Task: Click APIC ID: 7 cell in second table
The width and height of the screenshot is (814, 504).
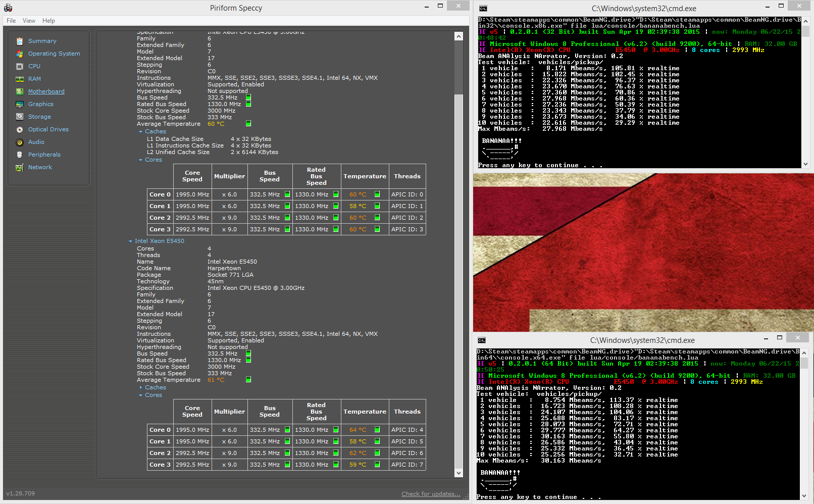Action: coord(407,465)
